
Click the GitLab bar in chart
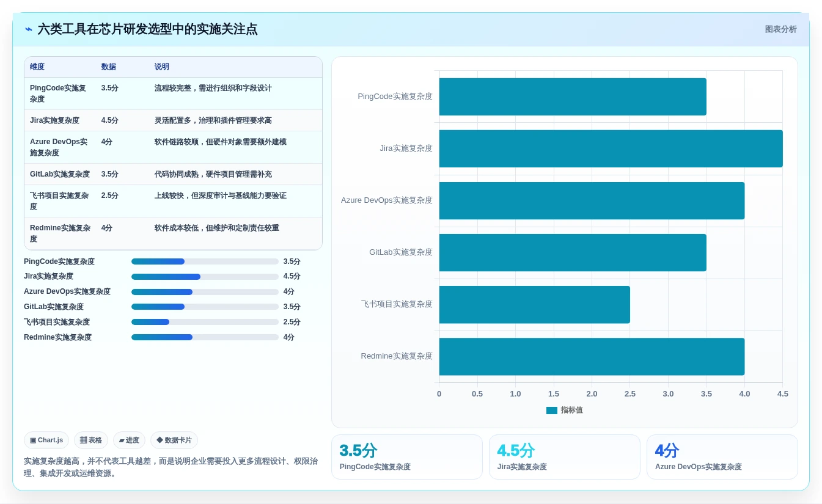coord(573,252)
